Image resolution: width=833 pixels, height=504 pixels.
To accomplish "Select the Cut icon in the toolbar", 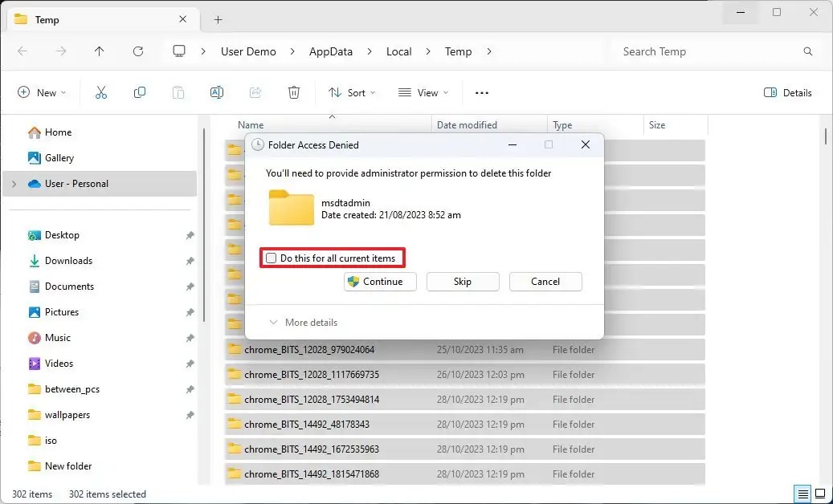I will pos(100,92).
